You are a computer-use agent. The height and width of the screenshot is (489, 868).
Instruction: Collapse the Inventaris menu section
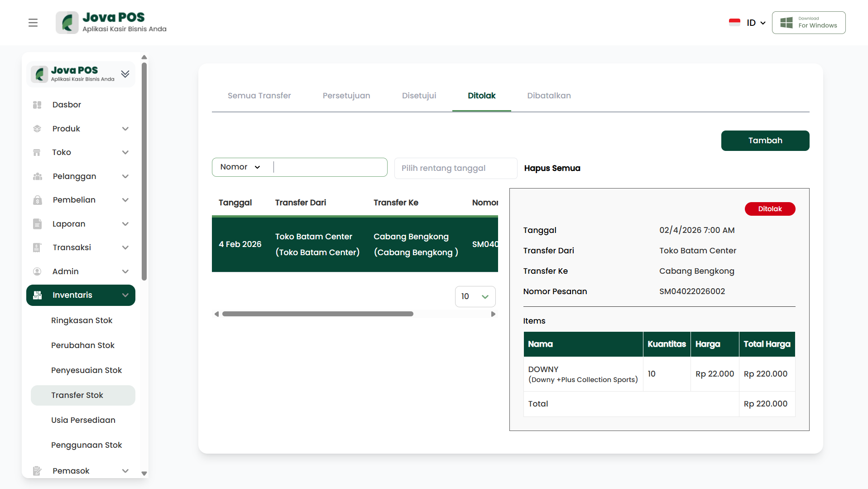(x=125, y=295)
